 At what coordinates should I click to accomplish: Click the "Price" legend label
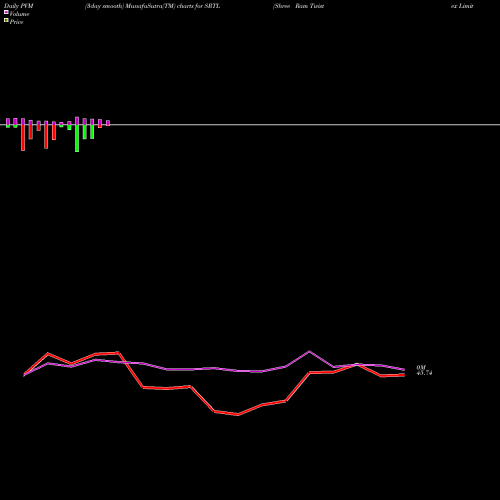[x=16, y=22]
